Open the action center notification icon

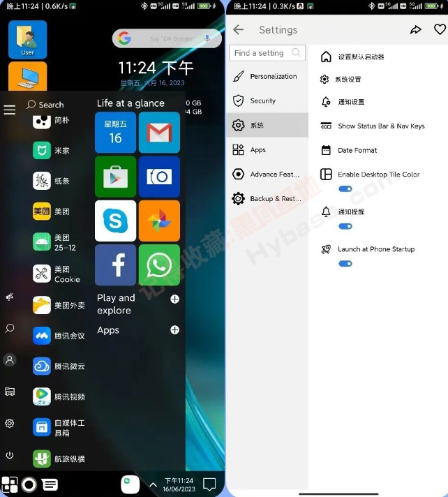[x=209, y=484]
